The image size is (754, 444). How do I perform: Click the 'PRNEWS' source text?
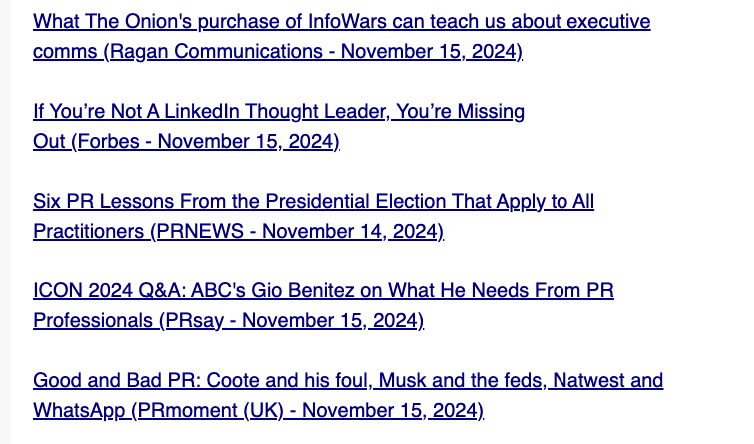click(200, 232)
